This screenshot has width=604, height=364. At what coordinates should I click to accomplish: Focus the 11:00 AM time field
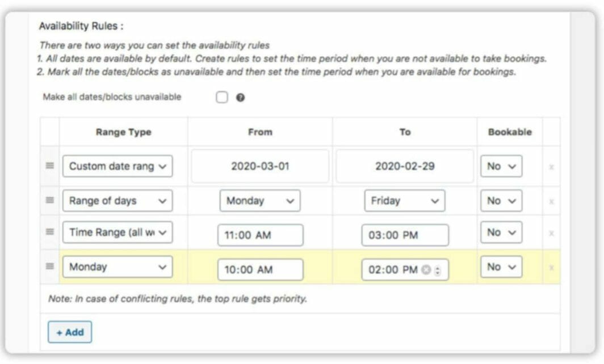click(260, 235)
